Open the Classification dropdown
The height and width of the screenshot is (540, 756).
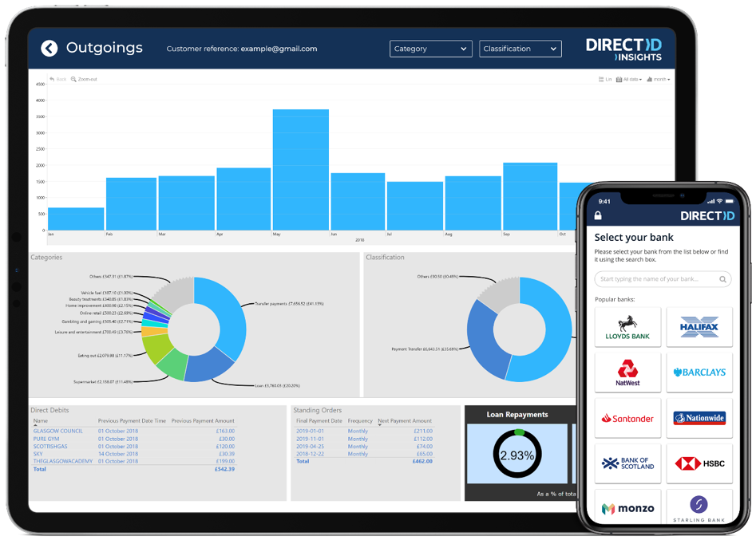coord(520,49)
